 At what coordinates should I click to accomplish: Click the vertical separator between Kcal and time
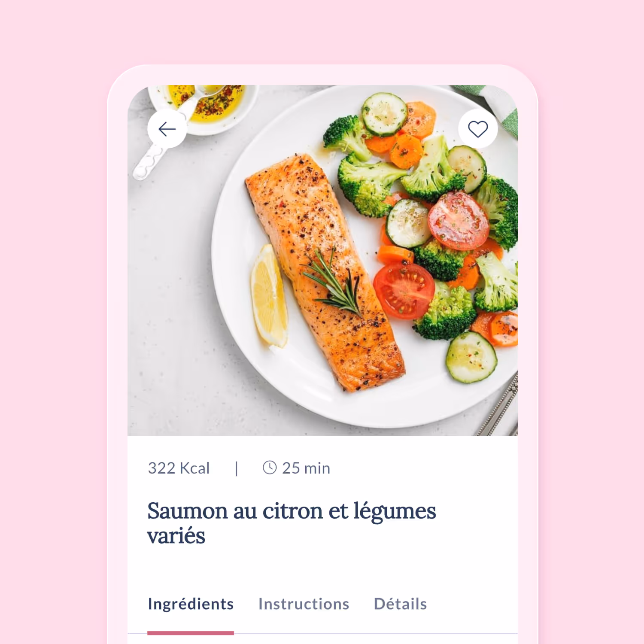237,468
